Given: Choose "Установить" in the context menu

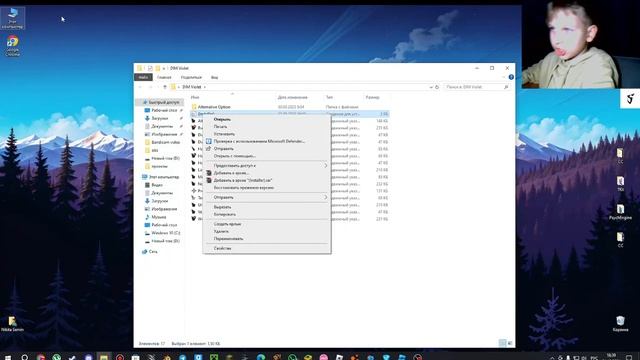Looking at the screenshot, I should [x=224, y=134].
